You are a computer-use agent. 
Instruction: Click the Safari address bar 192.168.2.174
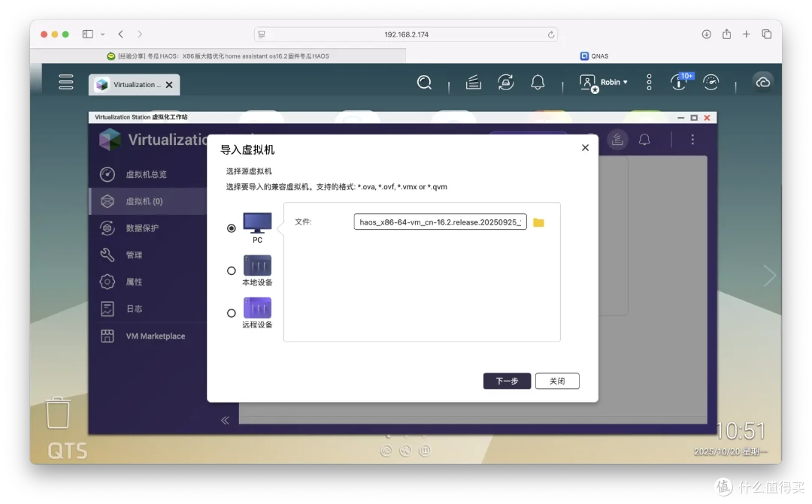point(406,34)
